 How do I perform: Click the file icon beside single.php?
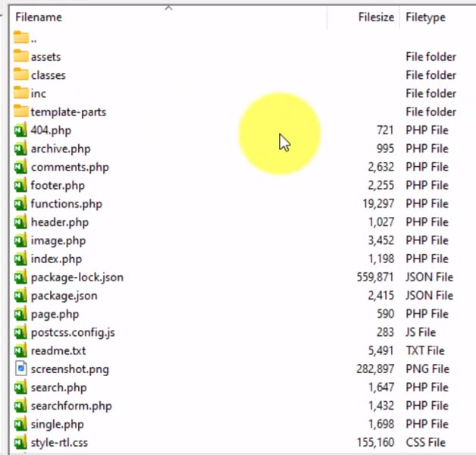[x=20, y=425]
